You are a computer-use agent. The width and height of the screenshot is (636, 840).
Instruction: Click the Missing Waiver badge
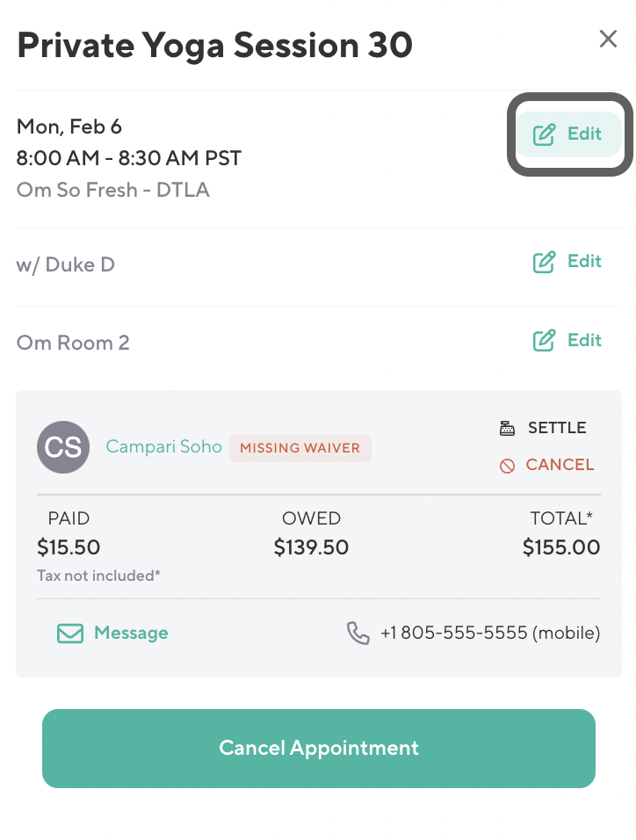tap(300, 448)
